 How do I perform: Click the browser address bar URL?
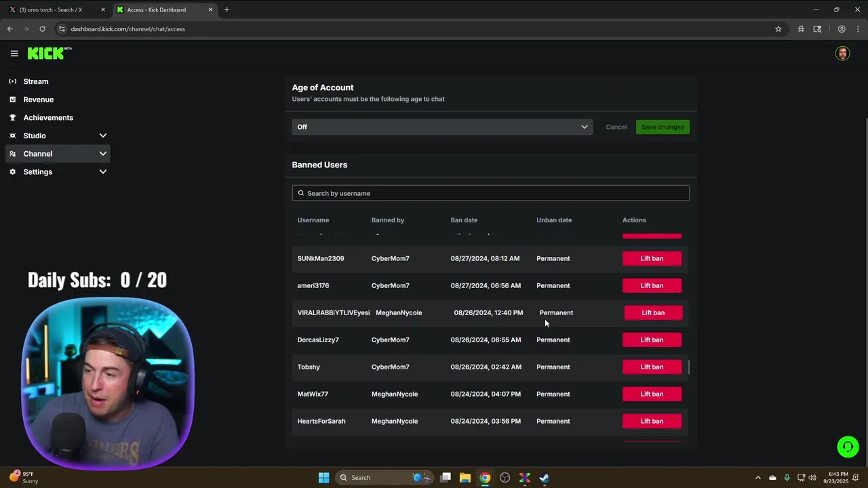127,29
